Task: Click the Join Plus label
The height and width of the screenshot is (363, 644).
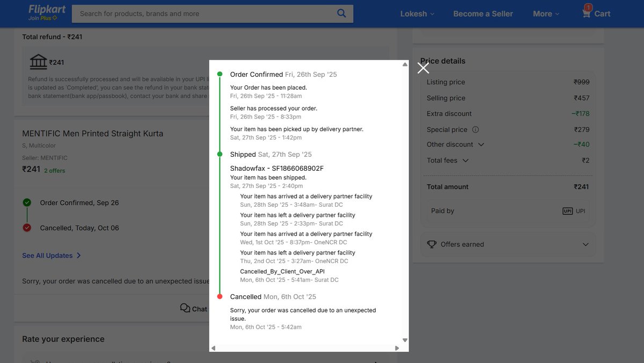Action: [x=43, y=18]
